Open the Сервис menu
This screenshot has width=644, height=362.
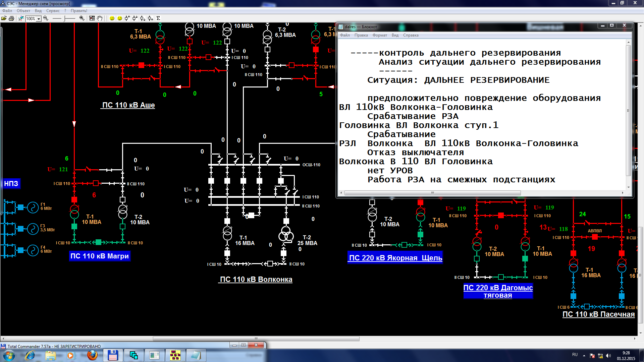pos(53,11)
